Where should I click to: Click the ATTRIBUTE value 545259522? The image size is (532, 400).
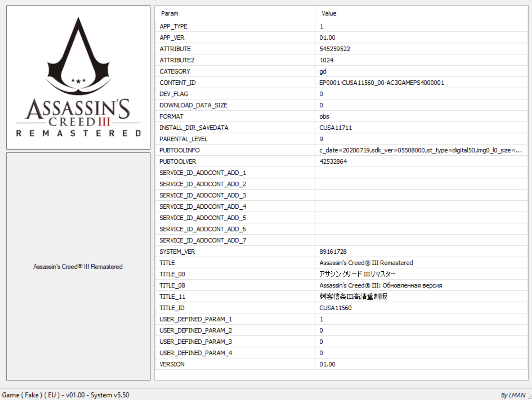pos(335,49)
